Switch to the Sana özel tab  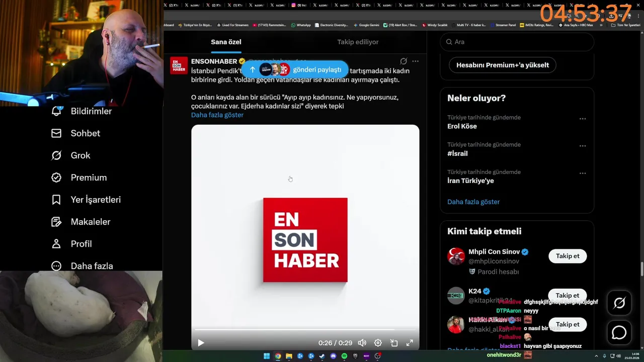(x=226, y=42)
